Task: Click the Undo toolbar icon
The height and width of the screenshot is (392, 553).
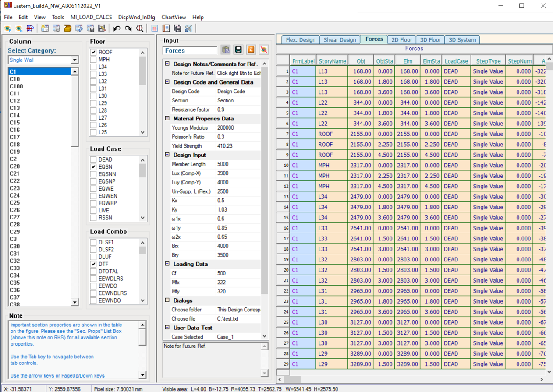Action: [x=117, y=28]
